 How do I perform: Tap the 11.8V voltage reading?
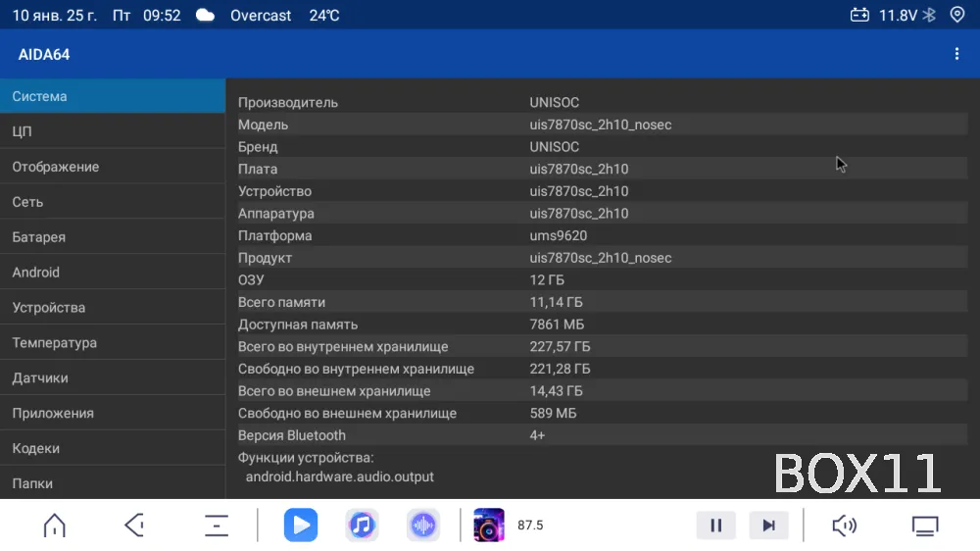[898, 16]
